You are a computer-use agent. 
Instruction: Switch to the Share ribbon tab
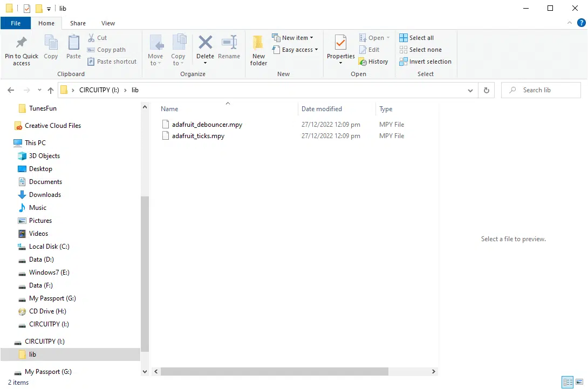[78, 23]
